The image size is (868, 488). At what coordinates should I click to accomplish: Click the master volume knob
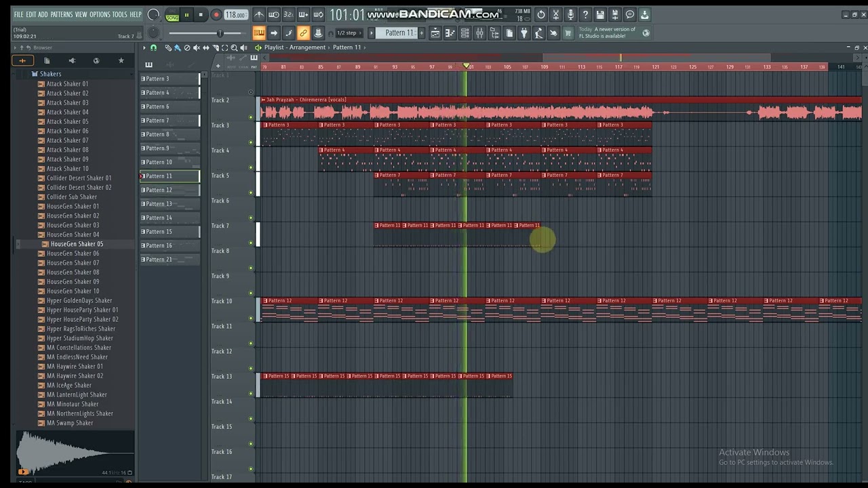coord(153,14)
